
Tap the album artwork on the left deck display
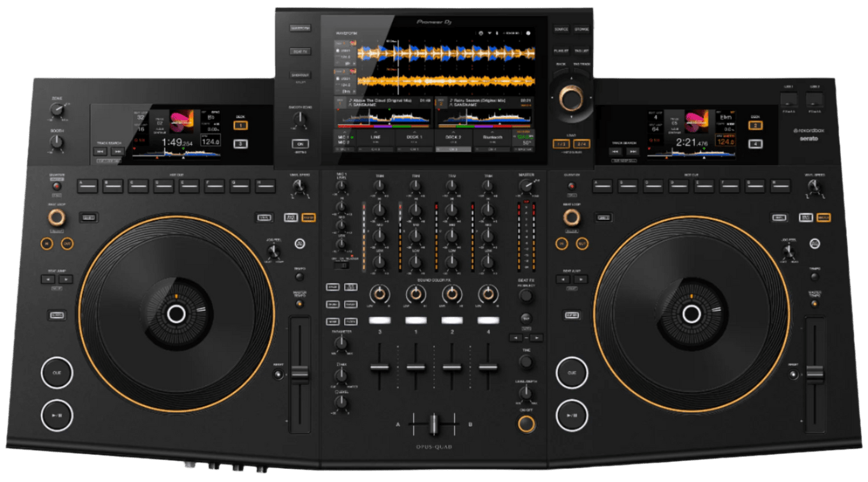(181, 121)
